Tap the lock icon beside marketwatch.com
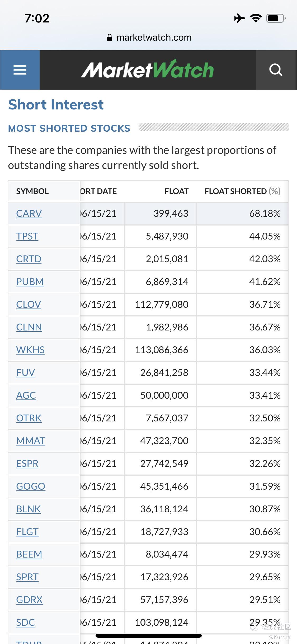The image size is (297, 644). tap(110, 38)
